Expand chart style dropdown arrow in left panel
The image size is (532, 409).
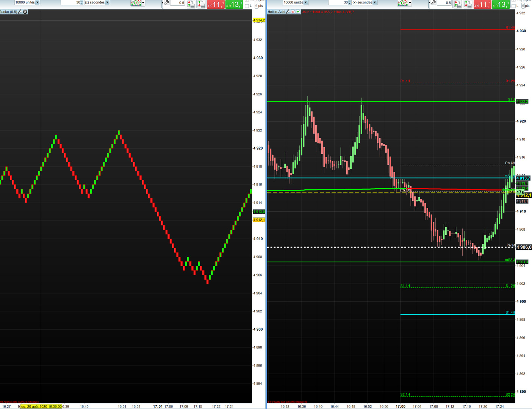143,3
